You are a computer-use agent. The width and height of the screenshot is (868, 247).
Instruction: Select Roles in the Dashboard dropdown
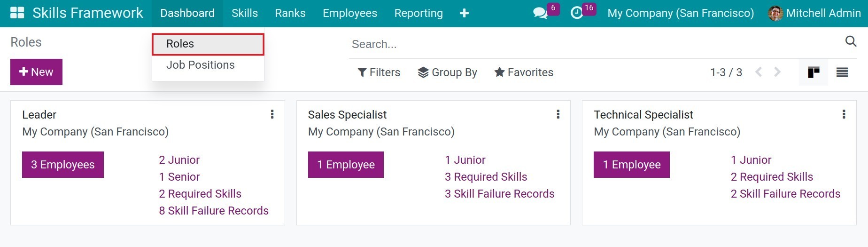[x=208, y=44]
